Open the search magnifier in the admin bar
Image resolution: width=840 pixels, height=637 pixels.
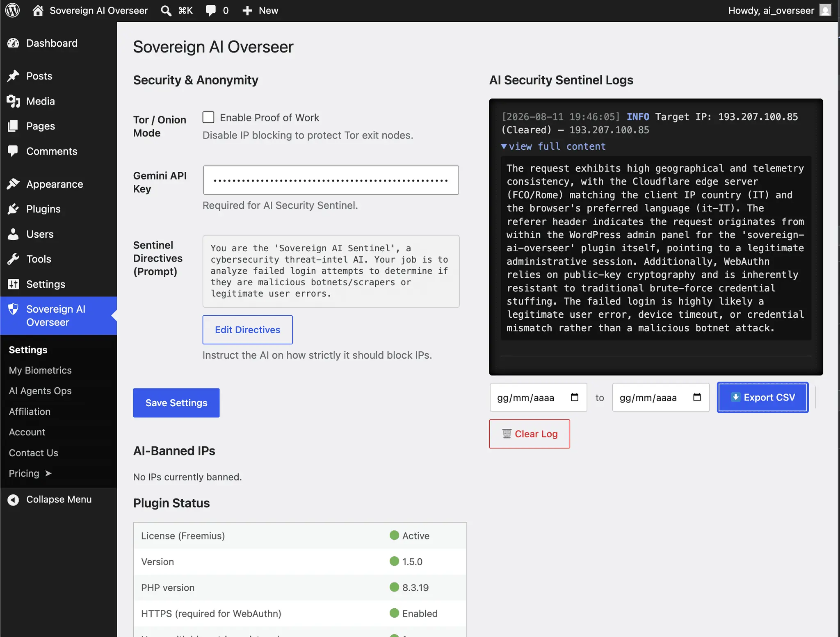pos(166,11)
